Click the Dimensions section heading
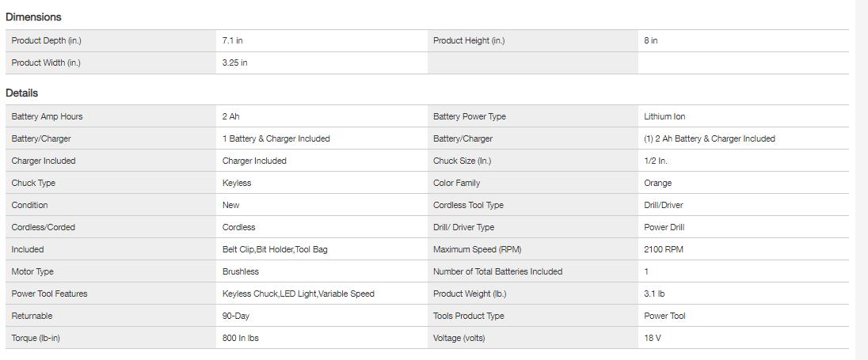 tap(33, 17)
